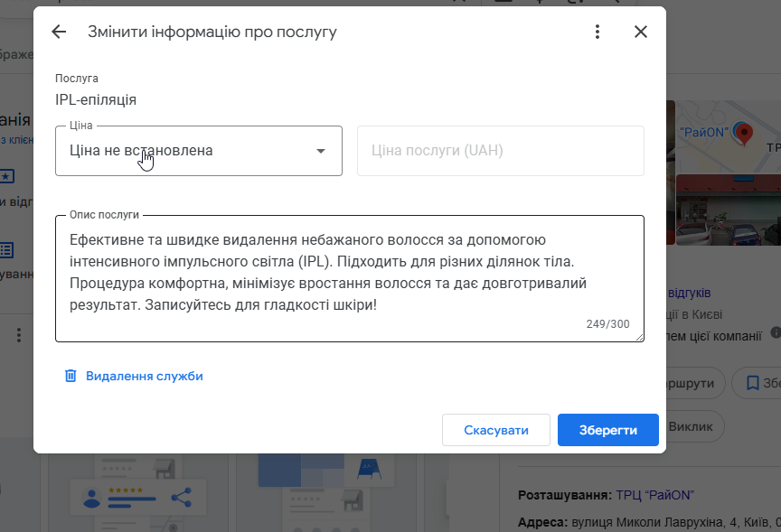Image resolution: width=781 pixels, height=532 pixels.
Task: Click the textarea resize handle corner
Action: click(640, 338)
